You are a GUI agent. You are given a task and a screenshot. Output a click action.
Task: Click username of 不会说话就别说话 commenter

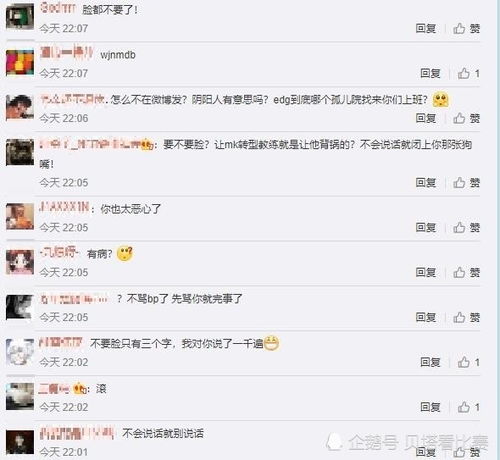click(x=77, y=433)
